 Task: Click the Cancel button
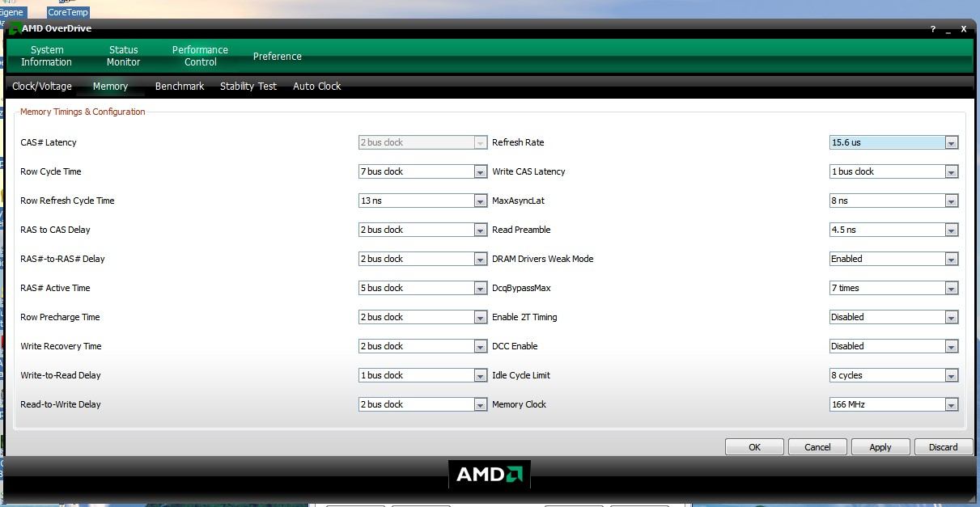(x=817, y=446)
